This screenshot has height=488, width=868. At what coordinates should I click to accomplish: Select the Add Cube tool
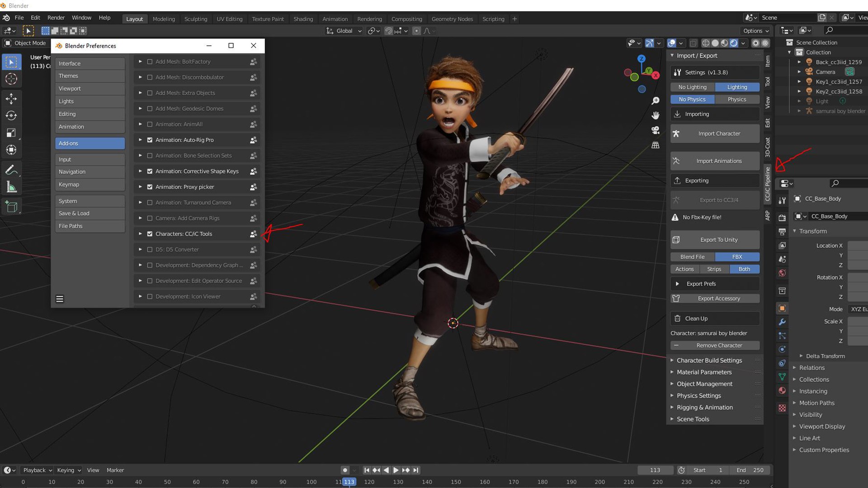click(x=11, y=207)
